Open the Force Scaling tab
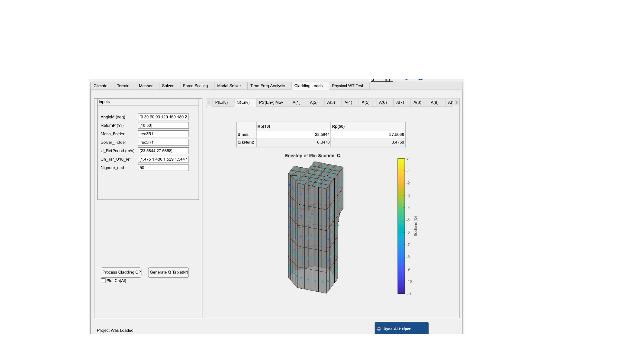This screenshot has height=362, width=644. (x=195, y=86)
